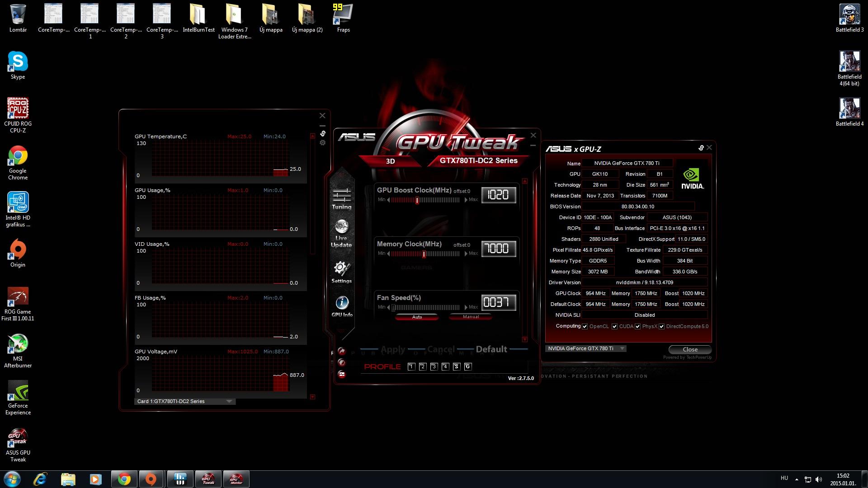Show hidden system tray icons
The image size is (868, 488).
(x=797, y=479)
